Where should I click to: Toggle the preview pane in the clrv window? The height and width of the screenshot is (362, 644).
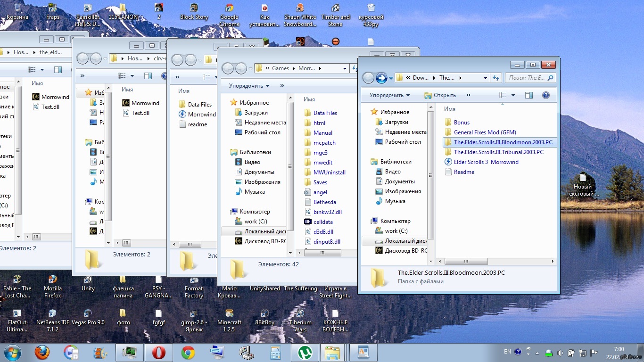click(x=148, y=76)
